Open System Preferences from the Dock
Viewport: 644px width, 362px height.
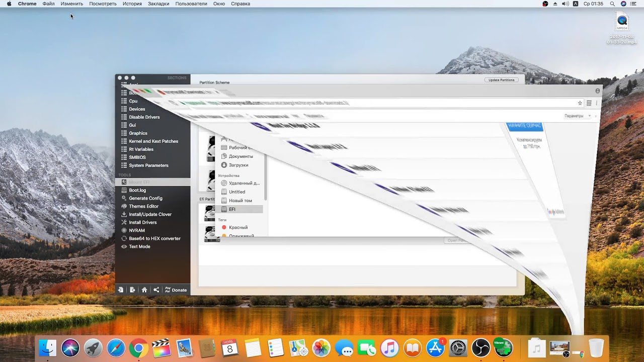pos(458,347)
